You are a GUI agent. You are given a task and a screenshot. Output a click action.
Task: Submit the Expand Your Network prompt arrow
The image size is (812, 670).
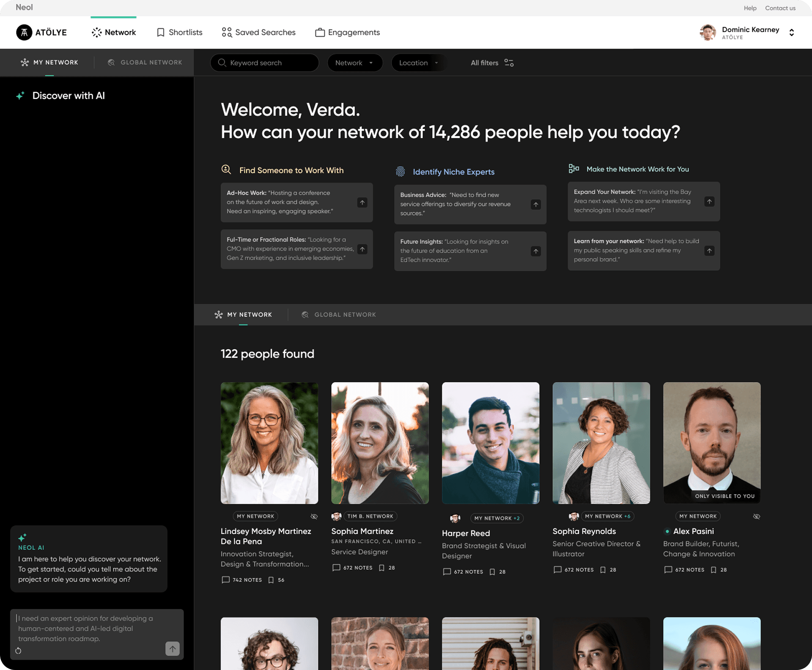(x=709, y=202)
